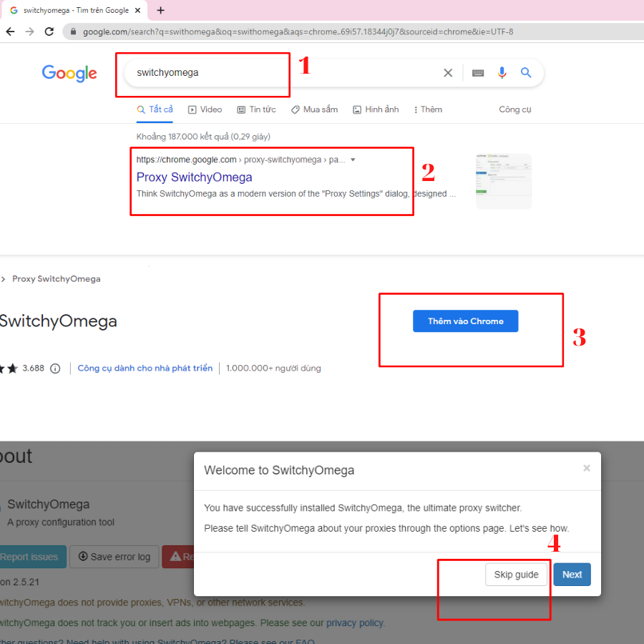Open the on-screen keyboard icon
Screen dimensions: 644x644
point(478,73)
